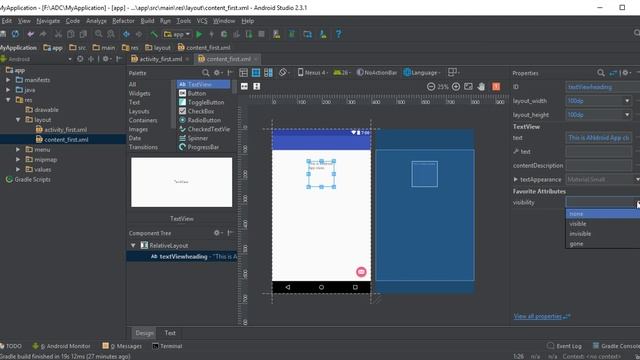Click the Stop square icon in toolbar
Viewport: 640px width, 360px height.
point(262,34)
